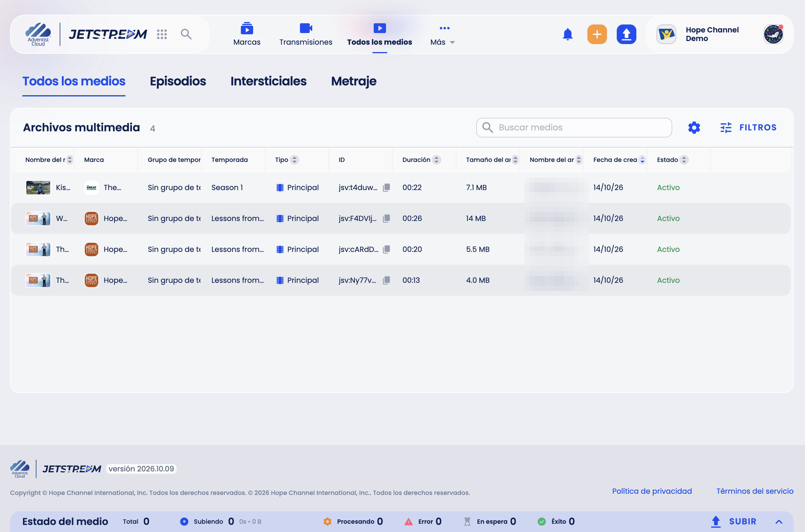Screen dimensions: 805x532
Task: Open the W… media thumbnail
Action: click(38, 219)
